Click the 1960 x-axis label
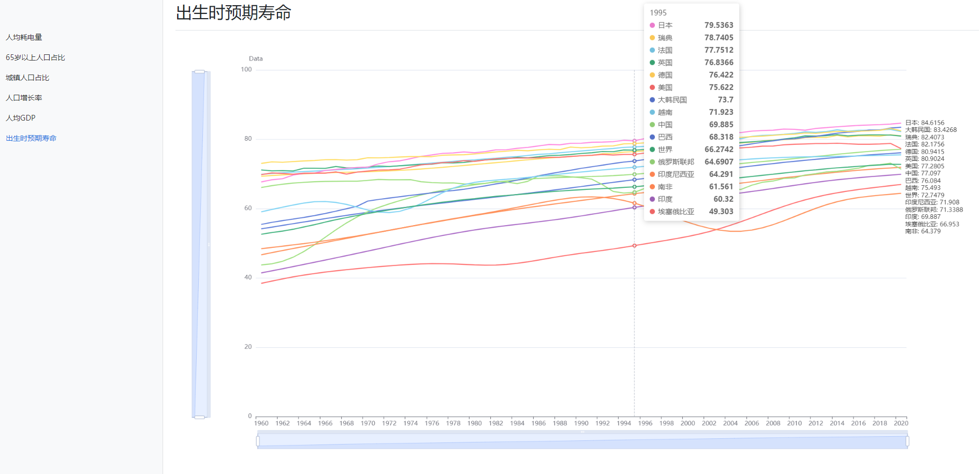 click(x=261, y=423)
